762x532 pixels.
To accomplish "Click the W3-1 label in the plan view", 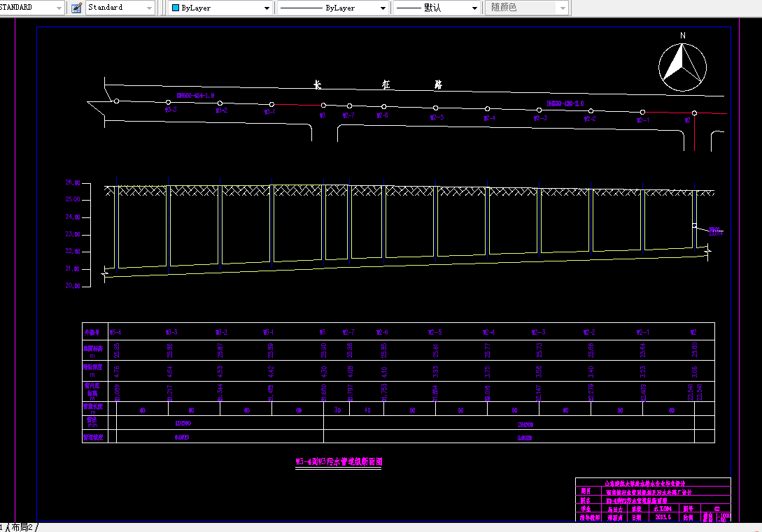I will 269,112.
